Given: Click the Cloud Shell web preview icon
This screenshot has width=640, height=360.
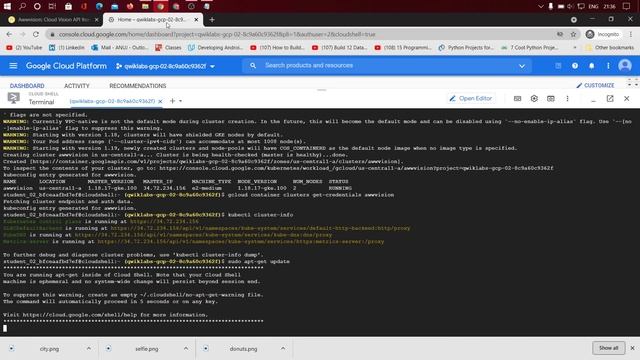Looking at the screenshot, I should 551,98.
